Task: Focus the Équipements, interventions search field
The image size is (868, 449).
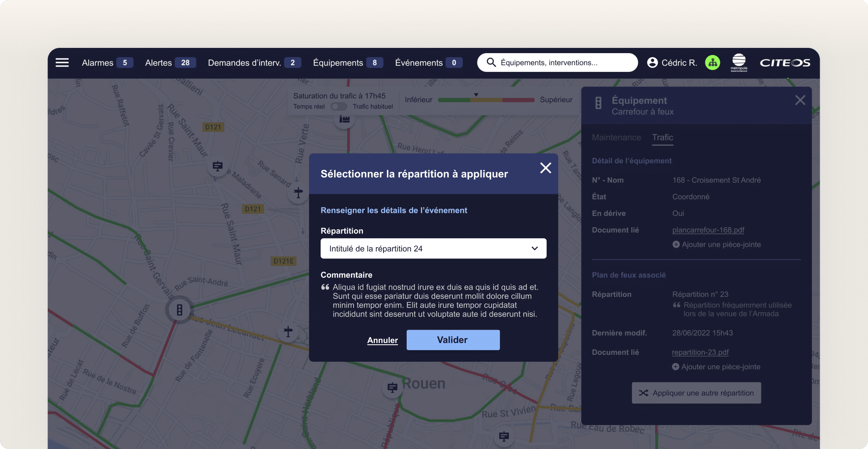Action: [557, 62]
